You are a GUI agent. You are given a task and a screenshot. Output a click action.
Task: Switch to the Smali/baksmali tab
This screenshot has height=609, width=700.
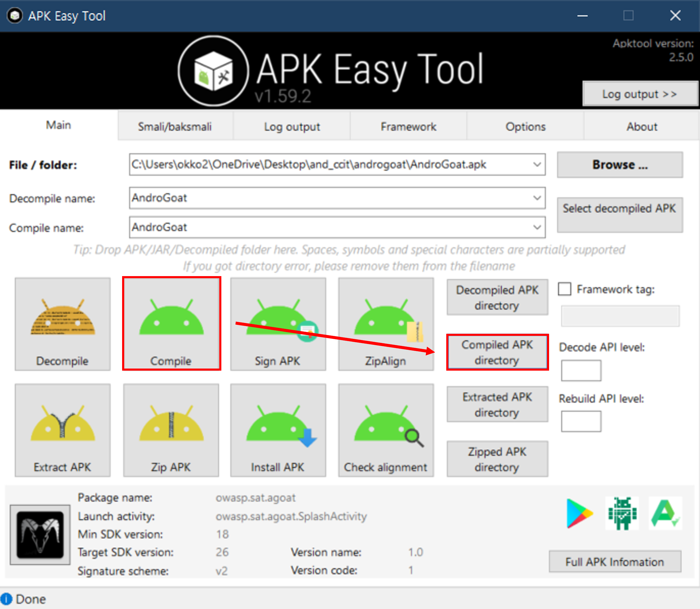pyautogui.click(x=175, y=127)
